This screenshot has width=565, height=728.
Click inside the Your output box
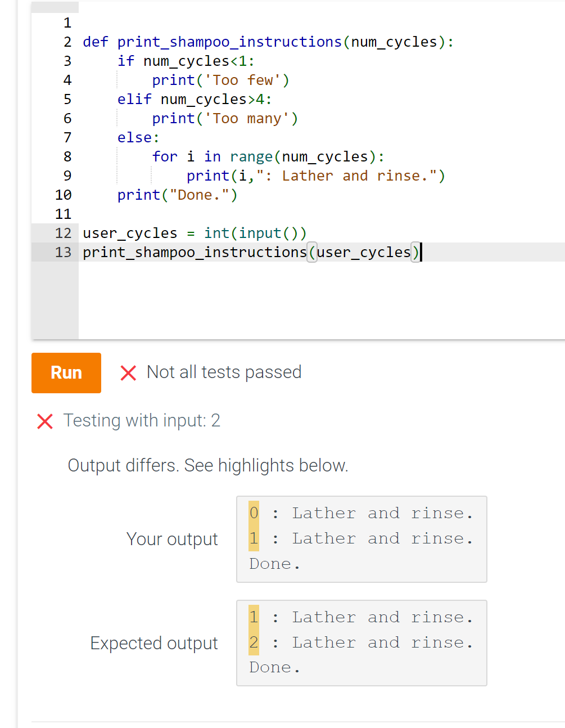[361, 538]
